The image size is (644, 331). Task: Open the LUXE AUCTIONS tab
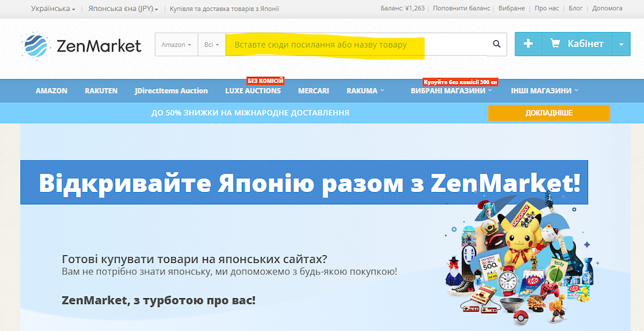click(253, 91)
